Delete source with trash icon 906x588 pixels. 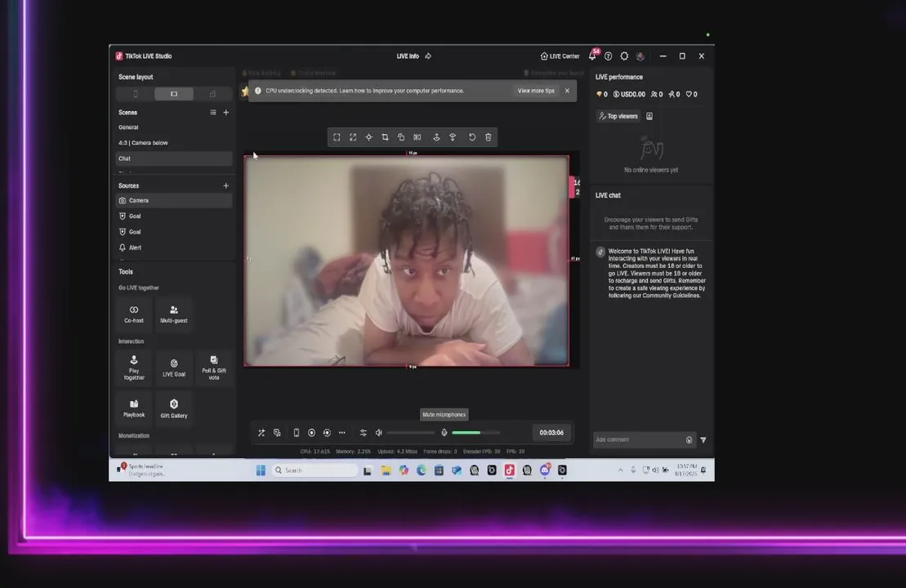489,137
